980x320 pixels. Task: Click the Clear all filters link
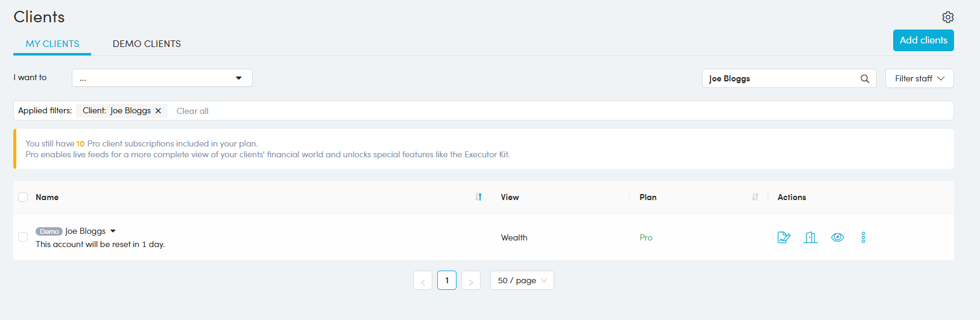click(192, 111)
